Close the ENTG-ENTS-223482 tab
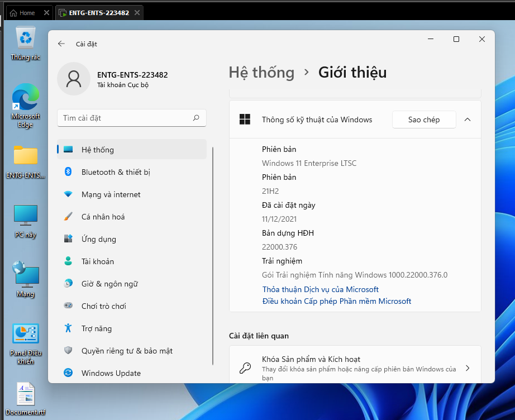The width and height of the screenshot is (515, 420). (137, 12)
